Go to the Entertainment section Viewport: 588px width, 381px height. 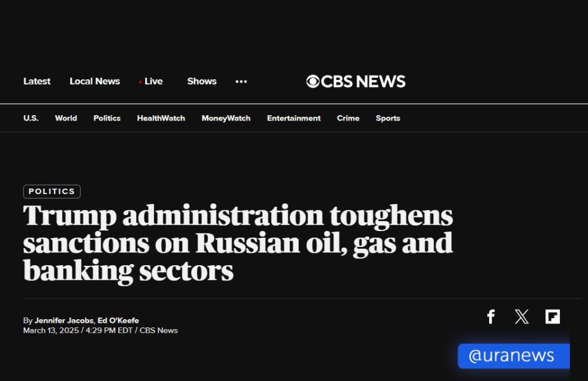[x=293, y=118]
